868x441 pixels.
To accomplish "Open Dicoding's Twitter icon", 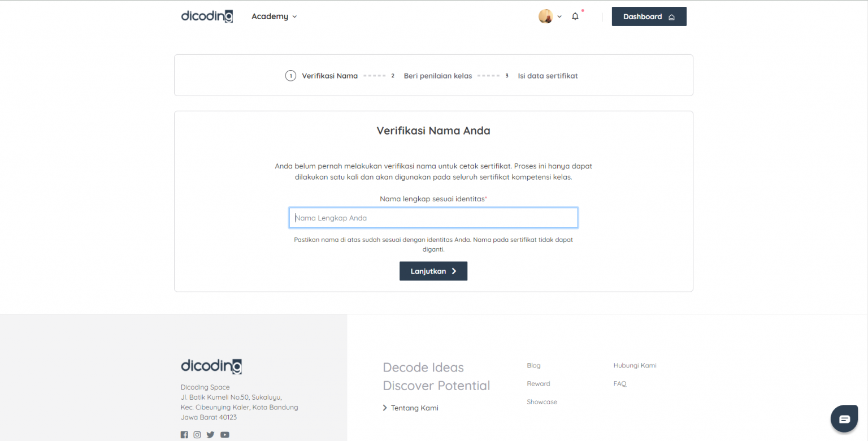I will pyautogui.click(x=210, y=435).
